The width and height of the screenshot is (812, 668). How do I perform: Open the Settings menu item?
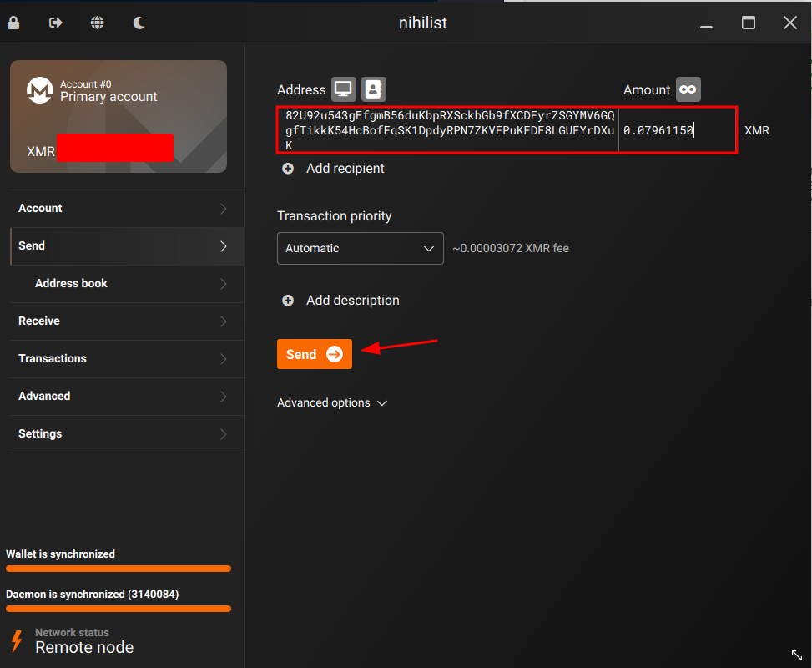127,433
